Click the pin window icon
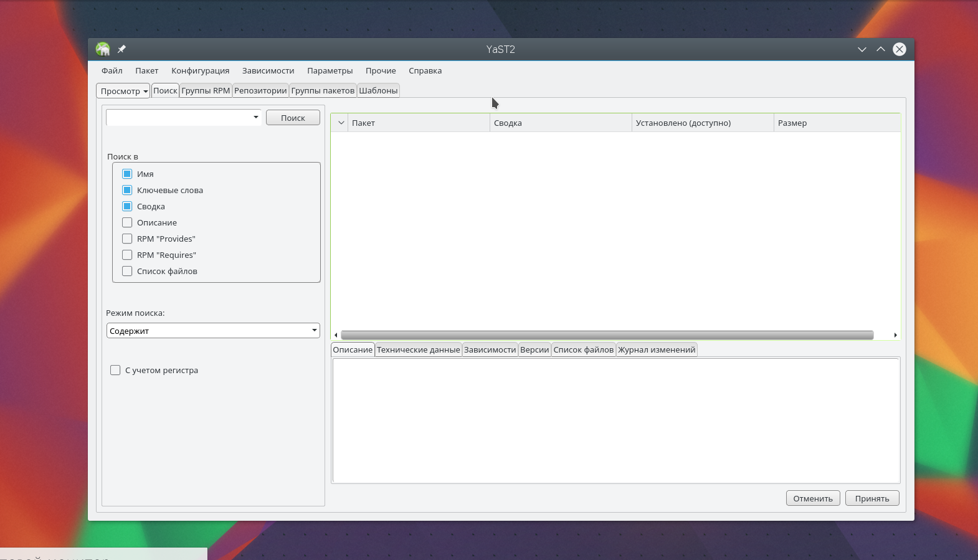The height and width of the screenshot is (560, 978). click(121, 49)
